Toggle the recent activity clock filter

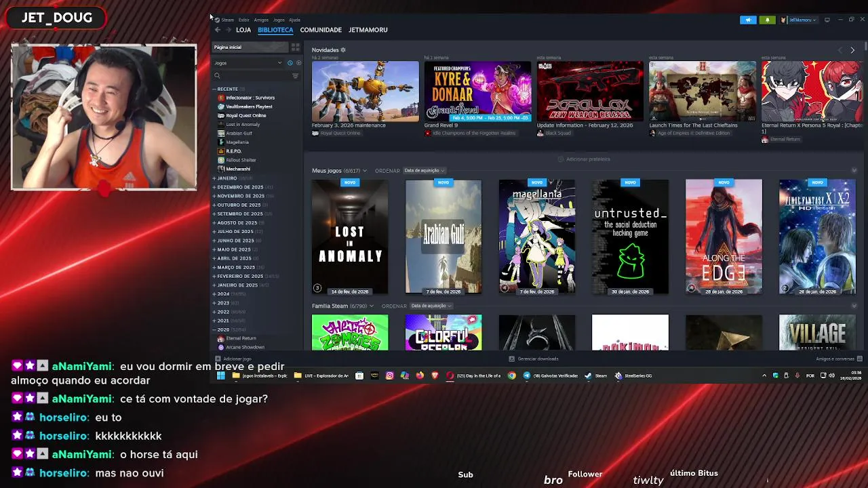(290, 63)
